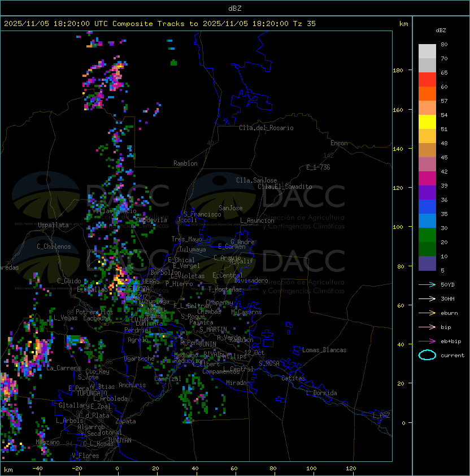470x476 pixels.
Task: Click the cyan 'current' ellipse symbol
Action: 427,355
